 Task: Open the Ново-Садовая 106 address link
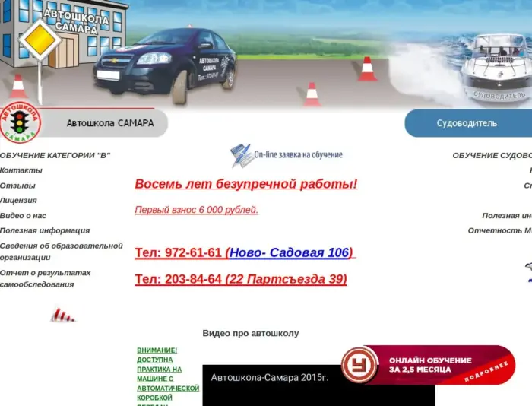point(289,252)
